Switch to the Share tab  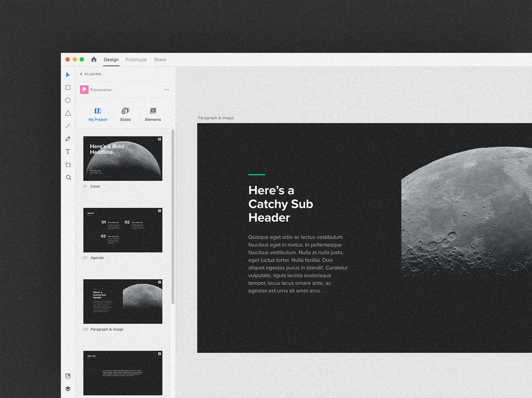click(160, 60)
